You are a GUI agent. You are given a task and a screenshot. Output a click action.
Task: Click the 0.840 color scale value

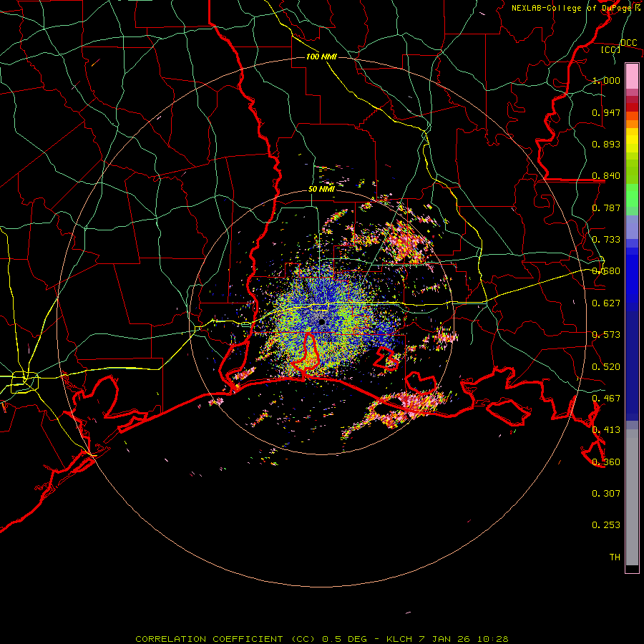(x=606, y=176)
